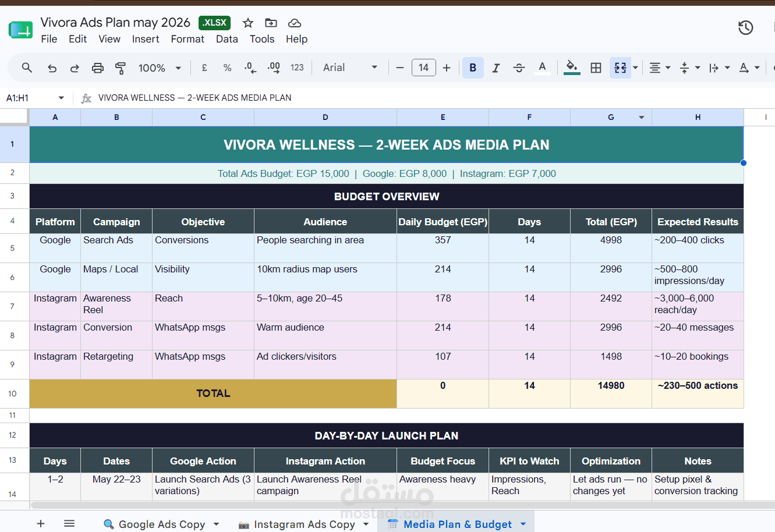Open the borders tool
The image size is (775, 532).
coord(596,68)
